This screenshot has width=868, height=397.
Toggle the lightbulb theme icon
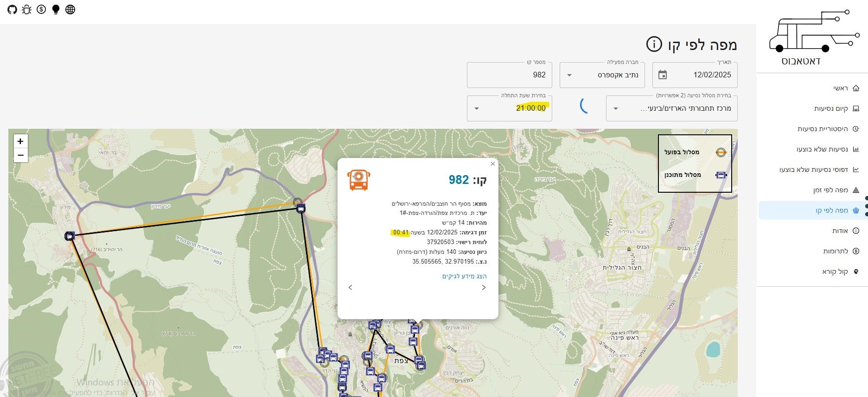(x=56, y=10)
